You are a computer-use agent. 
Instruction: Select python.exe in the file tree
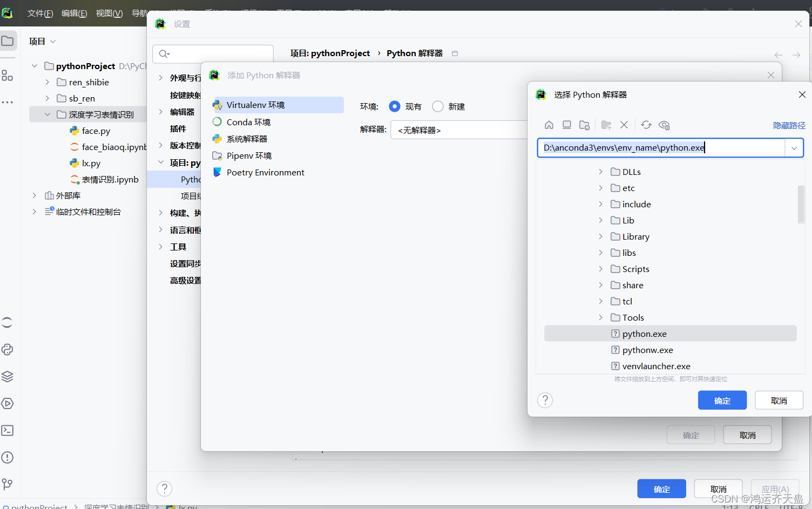[670, 334]
